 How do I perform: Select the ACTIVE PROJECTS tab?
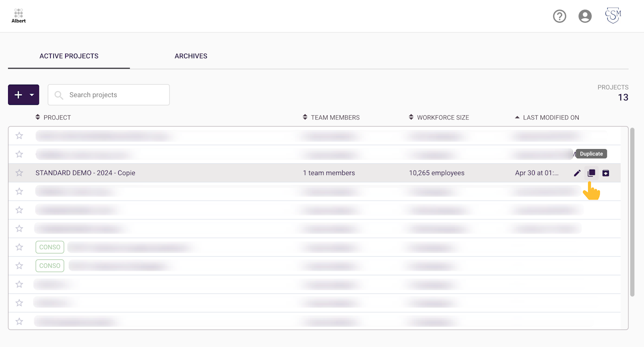[69, 56]
